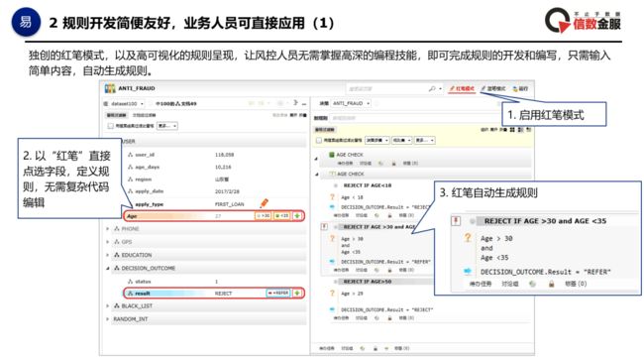The height and width of the screenshot is (361, 644).
Task: Click the lock icon under first AGE CHECK
Action: 393,164
